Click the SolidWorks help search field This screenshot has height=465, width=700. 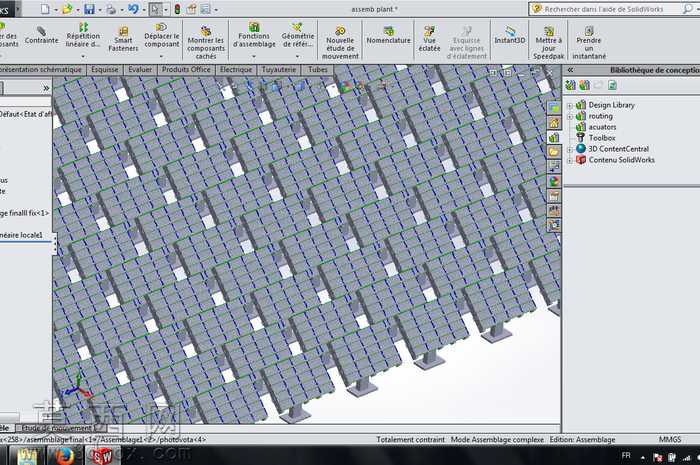click(x=604, y=9)
